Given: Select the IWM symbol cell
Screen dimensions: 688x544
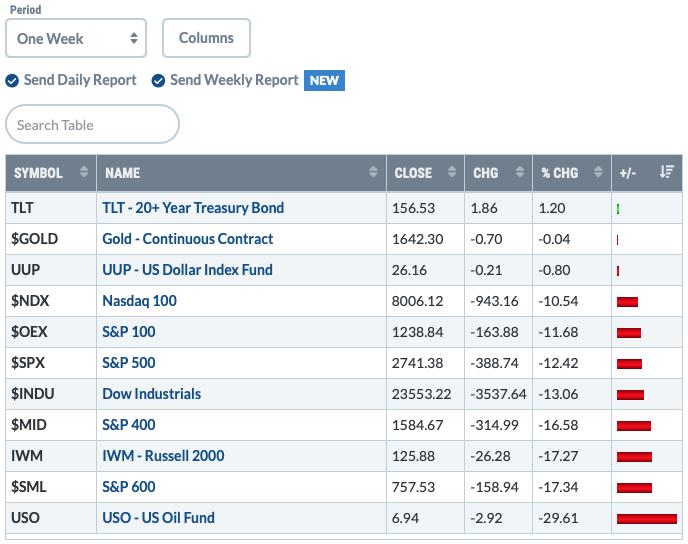Looking at the screenshot, I should pyautogui.click(x=51, y=456).
